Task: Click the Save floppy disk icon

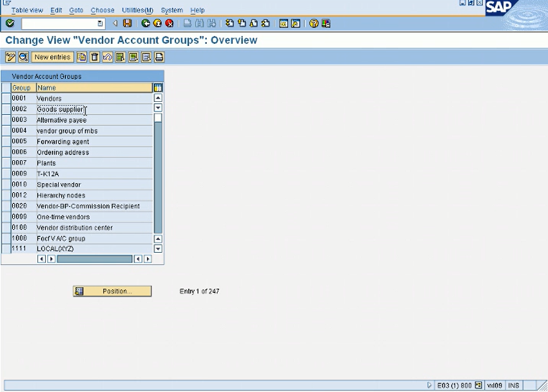Action: coord(127,24)
